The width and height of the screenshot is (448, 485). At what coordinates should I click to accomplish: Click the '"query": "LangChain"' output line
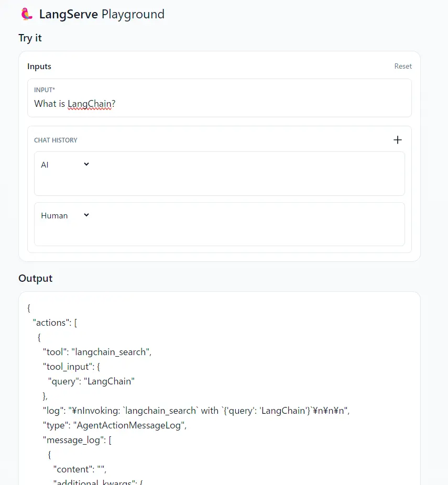tap(91, 381)
